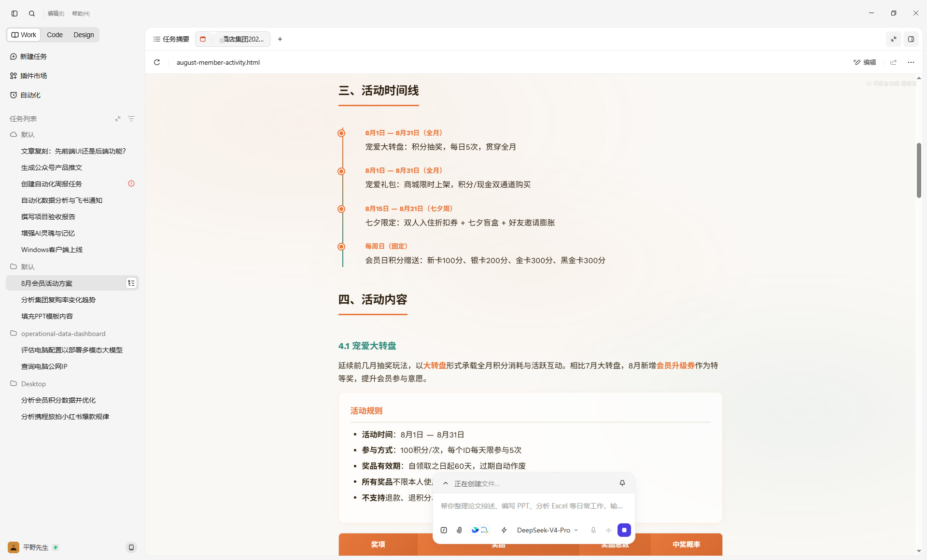Click the vertical scrollbar thumb of preview
This screenshot has width=927, height=560.
point(918,170)
